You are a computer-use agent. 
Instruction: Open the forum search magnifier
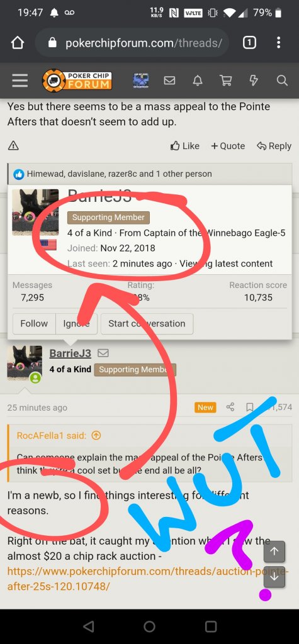click(282, 80)
